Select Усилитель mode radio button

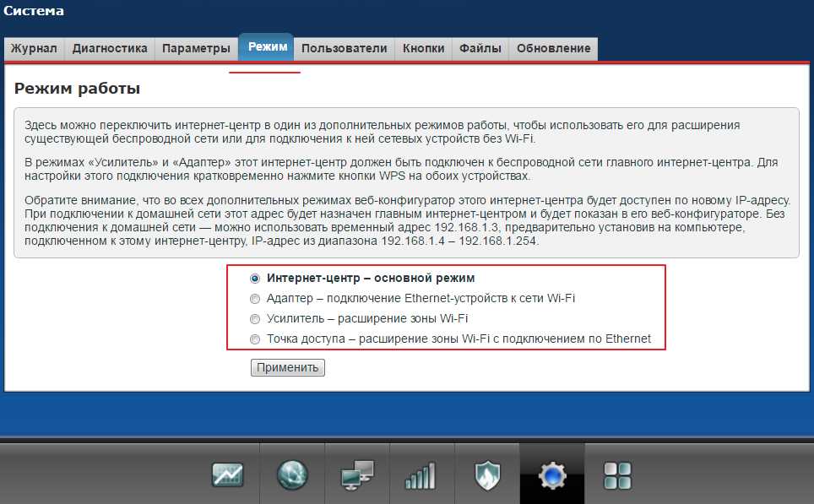point(255,319)
